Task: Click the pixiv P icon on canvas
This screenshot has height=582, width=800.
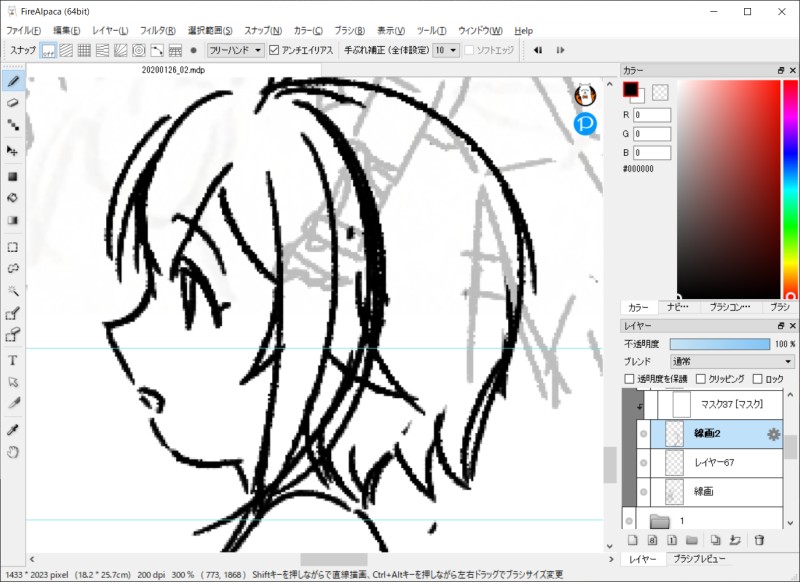Action: click(585, 124)
